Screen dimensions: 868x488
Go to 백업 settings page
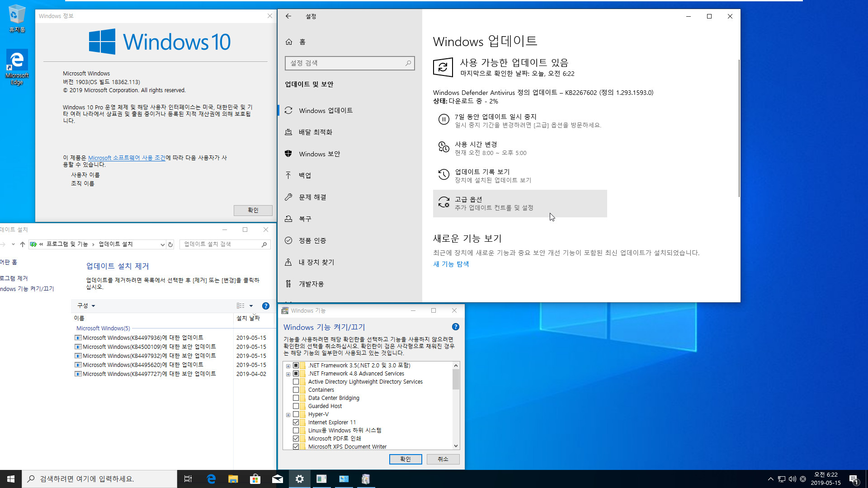click(349, 176)
